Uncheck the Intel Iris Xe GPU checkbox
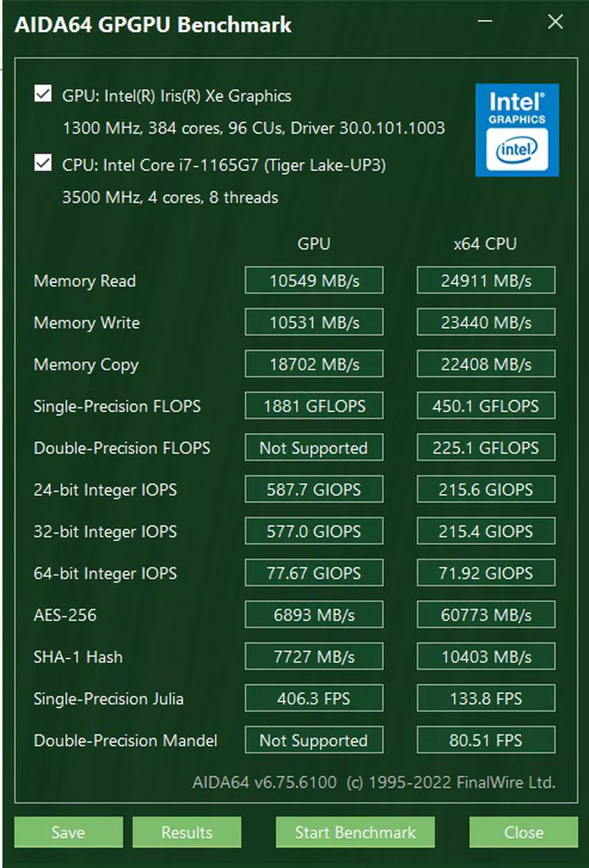 click(x=43, y=94)
